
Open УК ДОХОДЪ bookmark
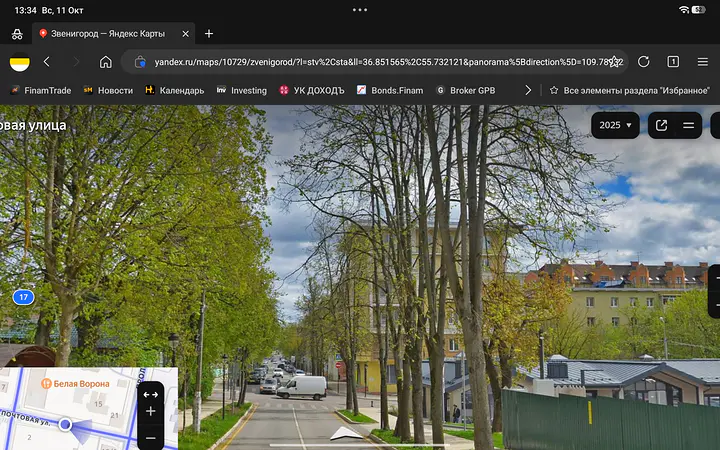click(x=311, y=90)
